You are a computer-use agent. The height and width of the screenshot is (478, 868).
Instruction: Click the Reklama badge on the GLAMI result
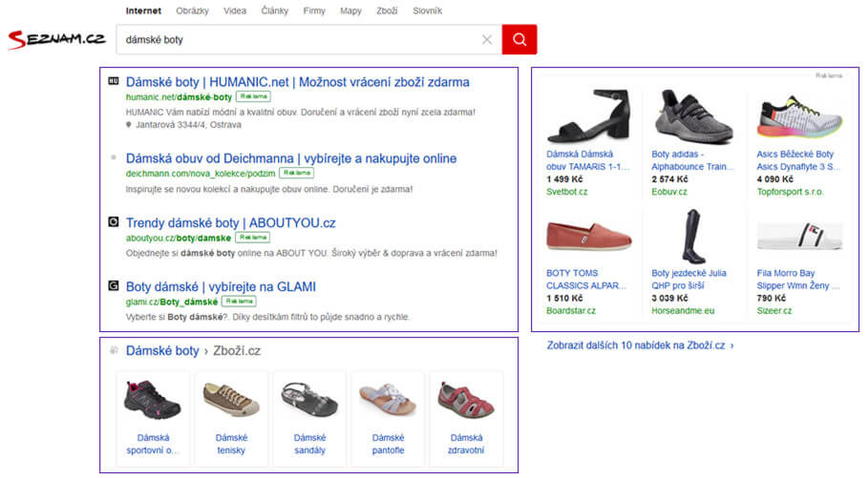[239, 301]
